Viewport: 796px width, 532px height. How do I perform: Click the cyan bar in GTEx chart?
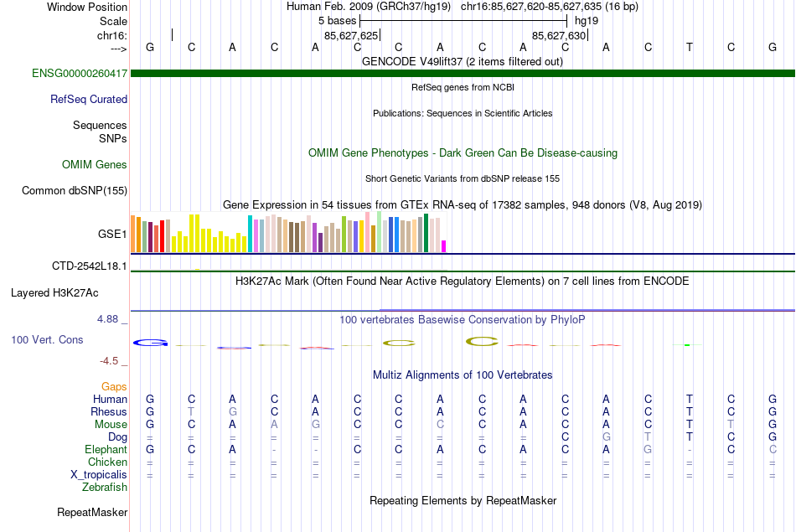click(x=251, y=234)
